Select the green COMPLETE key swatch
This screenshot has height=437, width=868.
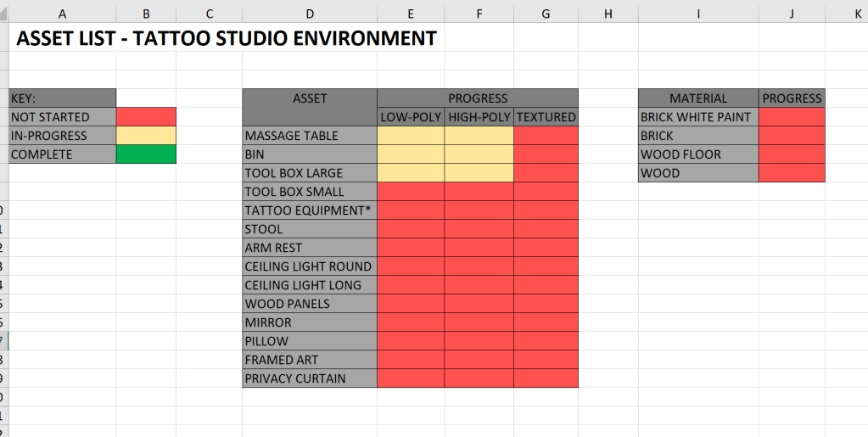click(146, 154)
